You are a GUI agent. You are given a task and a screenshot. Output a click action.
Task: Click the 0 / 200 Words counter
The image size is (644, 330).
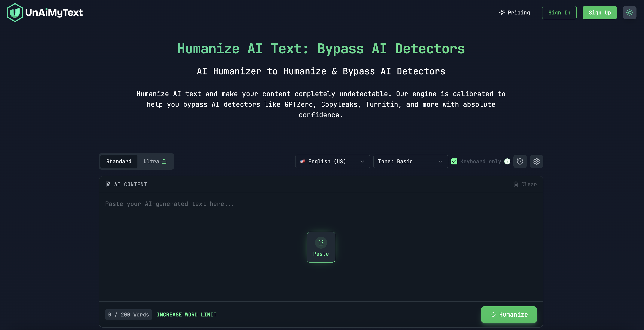coord(128,314)
